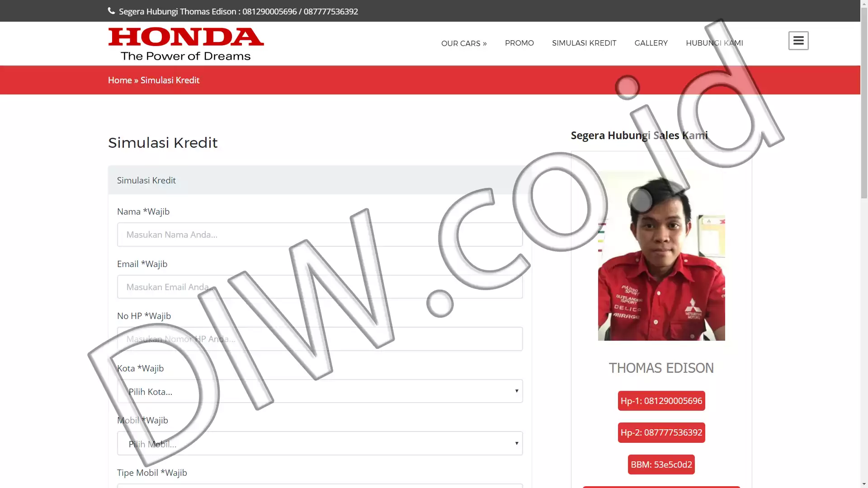The width and height of the screenshot is (868, 488).
Task: Open SIMULASI KREDIT in navigation
Action: (x=584, y=43)
